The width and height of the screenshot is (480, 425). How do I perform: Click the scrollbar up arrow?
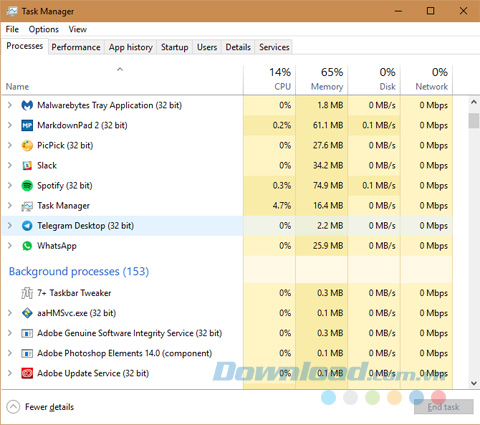(x=474, y=102)
